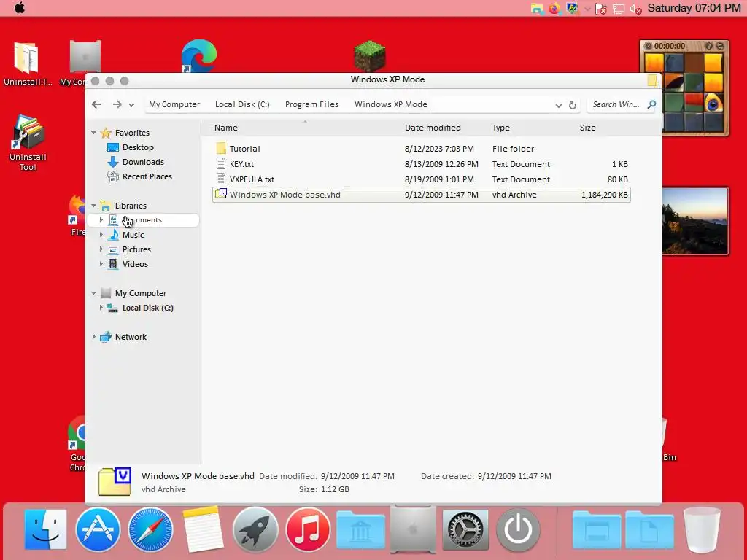Open the Uninstall.T... folder on desktop
The width and height of the screenshot is (747, 560).
tap(27, 64)
